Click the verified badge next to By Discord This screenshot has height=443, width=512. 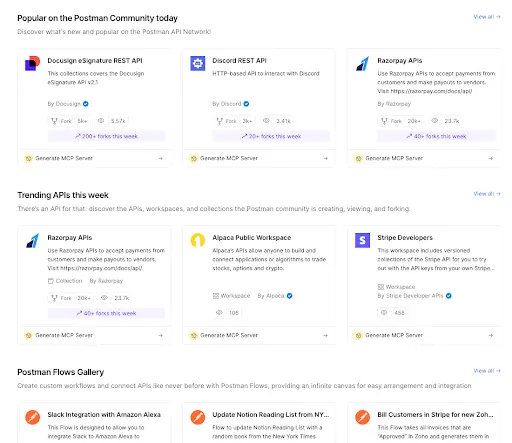(246, 104)
